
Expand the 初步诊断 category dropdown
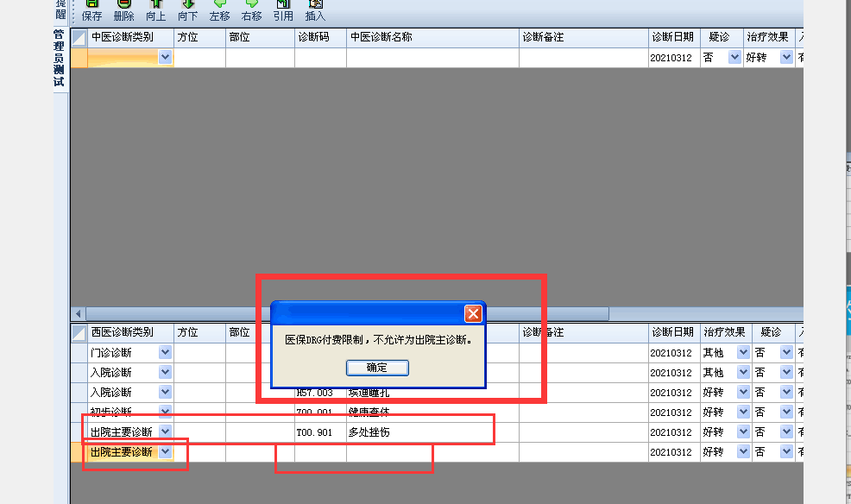point(166,412)
